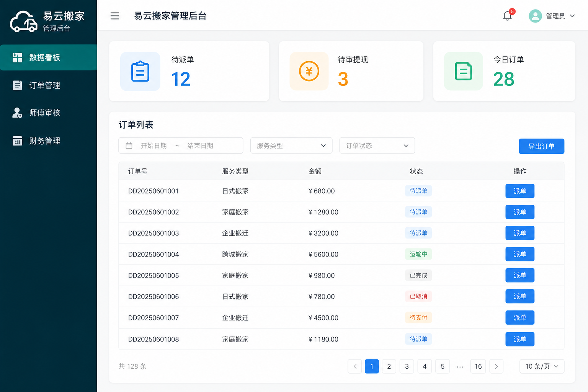Click the 今日订单 green document icon
Viewport: 588px width, 392px height.
click(464, 71)
